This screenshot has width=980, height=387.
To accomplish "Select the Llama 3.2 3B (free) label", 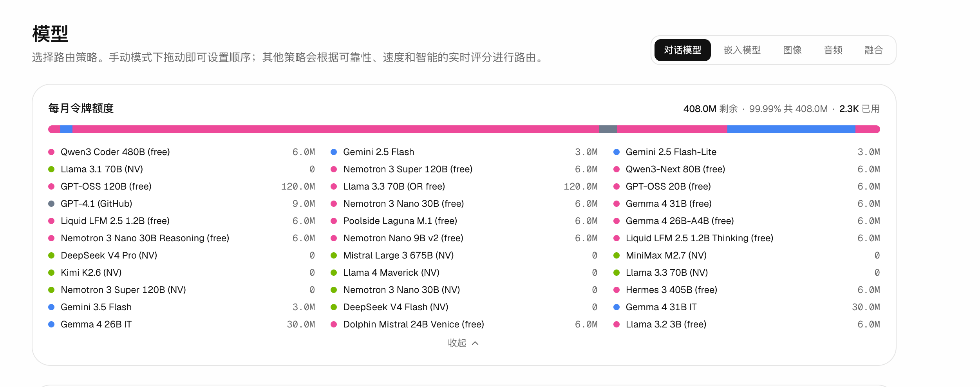I will tap(666, 324).
